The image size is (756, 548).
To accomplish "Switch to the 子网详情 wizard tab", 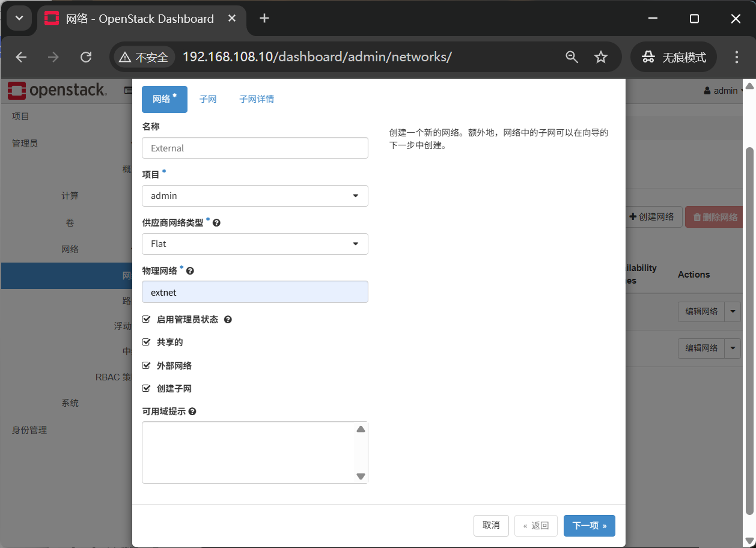I will coord(257,99).
